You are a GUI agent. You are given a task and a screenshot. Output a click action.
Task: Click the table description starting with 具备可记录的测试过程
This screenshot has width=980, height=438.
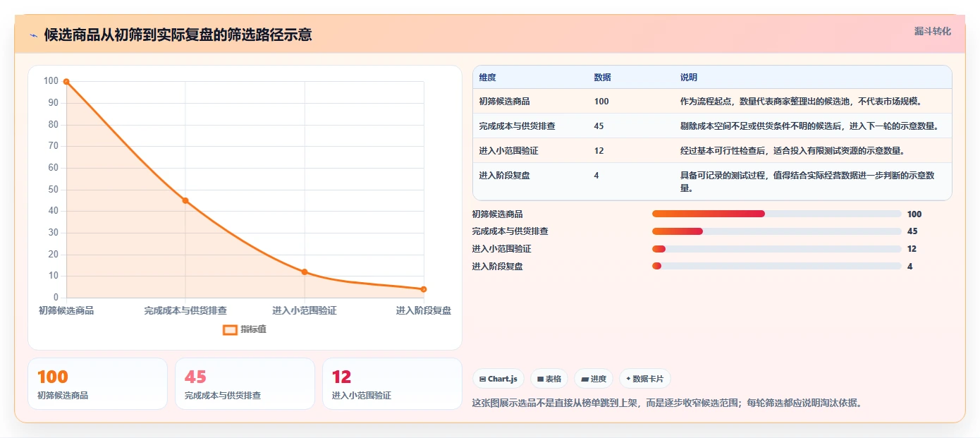click(807, 182)
